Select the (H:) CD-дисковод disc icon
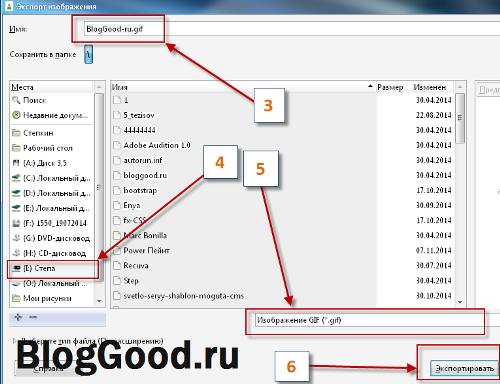Viewport: 500px width, 384px height. coord(16,253)
